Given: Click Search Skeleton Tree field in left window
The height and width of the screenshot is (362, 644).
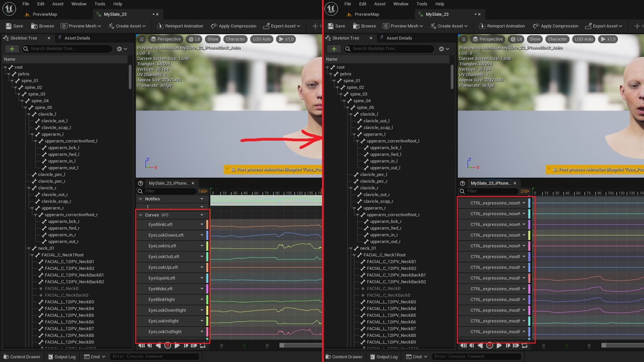Looking at the screenshot, I should click(67, 49).
